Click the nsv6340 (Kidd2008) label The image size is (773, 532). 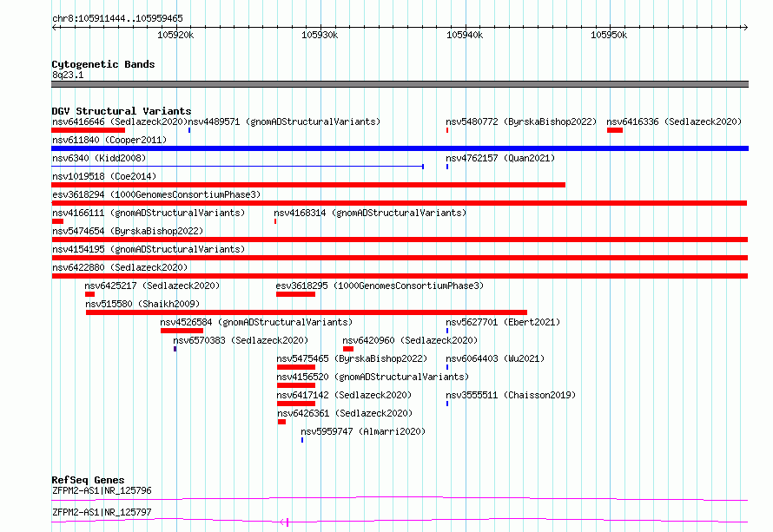click(x=99, y=158)
